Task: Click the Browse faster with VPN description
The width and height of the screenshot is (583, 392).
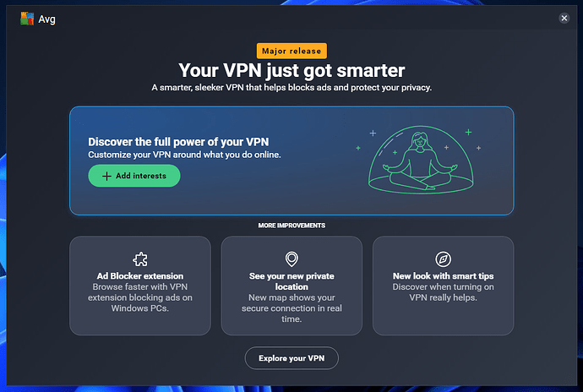Action: pos(140,297)
